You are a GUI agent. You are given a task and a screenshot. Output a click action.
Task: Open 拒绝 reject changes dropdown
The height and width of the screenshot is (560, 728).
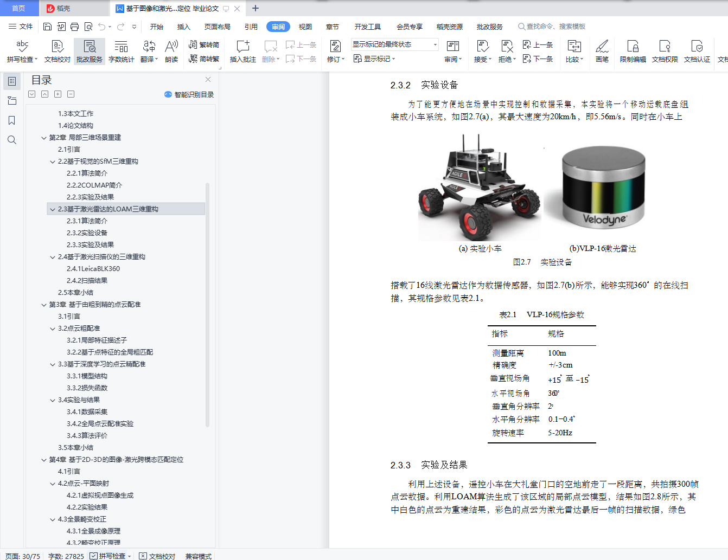click(507, 52)
